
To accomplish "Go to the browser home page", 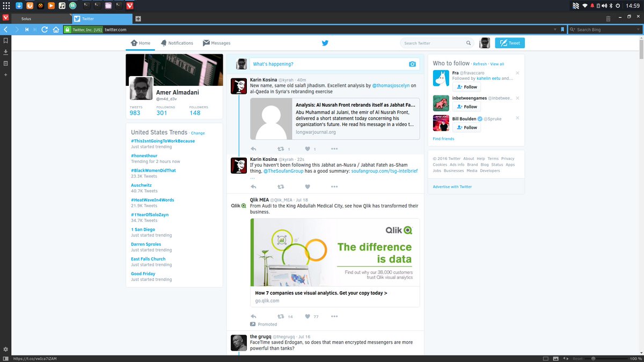I will pyautogui.click(x=56, y=29).
